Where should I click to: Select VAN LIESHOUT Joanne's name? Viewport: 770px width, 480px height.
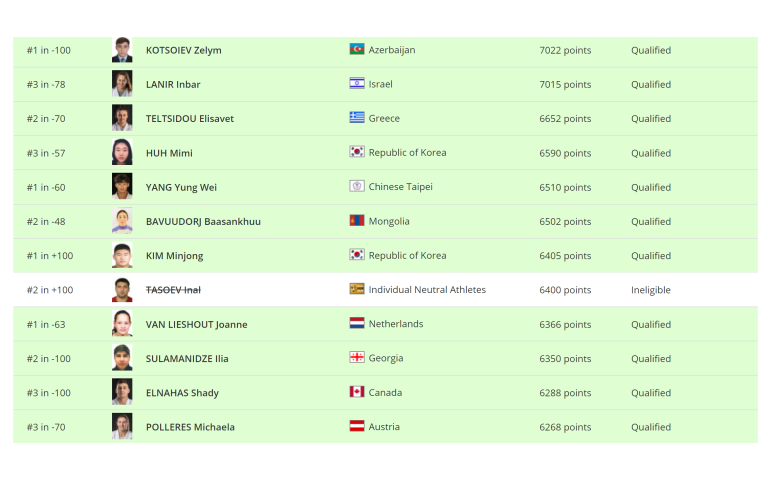point(196,325)
